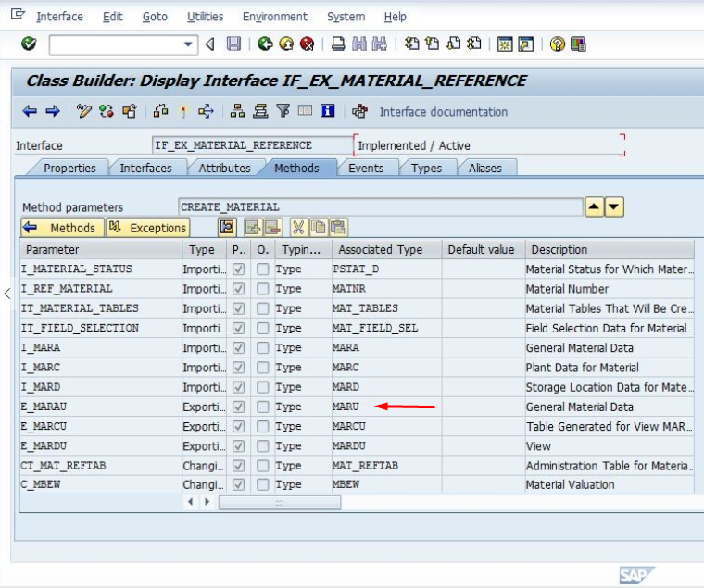This screenshot has height=588, width=704.
Task: Toggle pass-by-value checkbox for E_MARAU row
Action: 238,407
